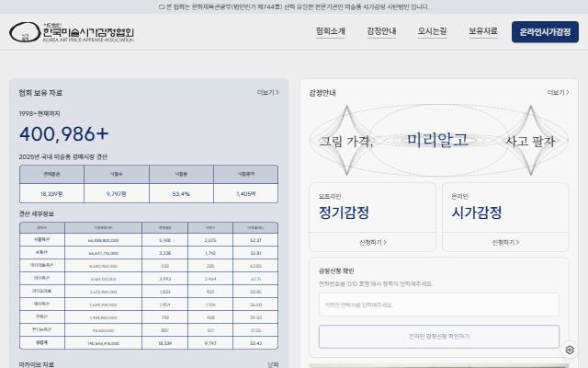
Task: Click the 한국미술시가감정협회 logo
Action: (x=72, y=32)
